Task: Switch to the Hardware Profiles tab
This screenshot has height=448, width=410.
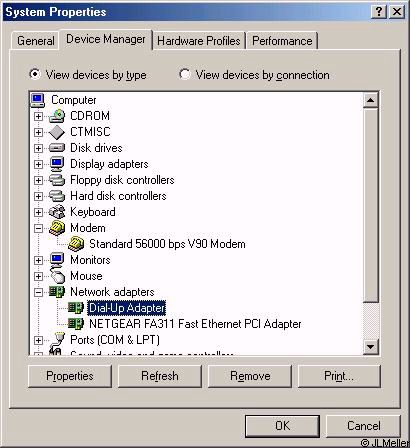Action: pyautogui.click(x=199, y=41)
